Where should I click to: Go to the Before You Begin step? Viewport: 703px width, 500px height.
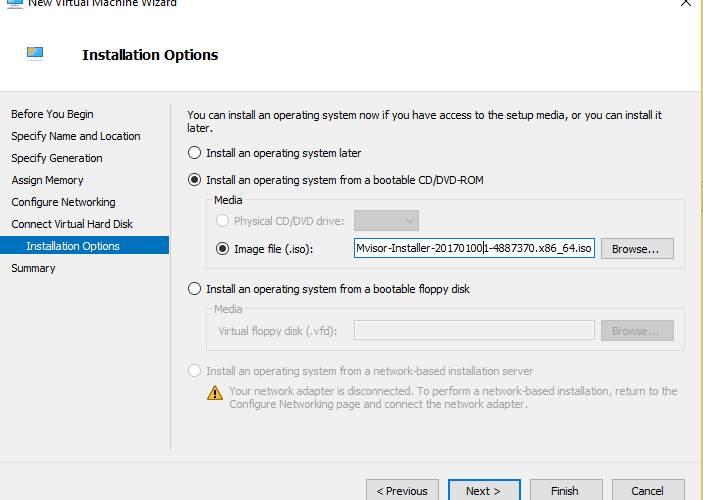click(52, 114)
